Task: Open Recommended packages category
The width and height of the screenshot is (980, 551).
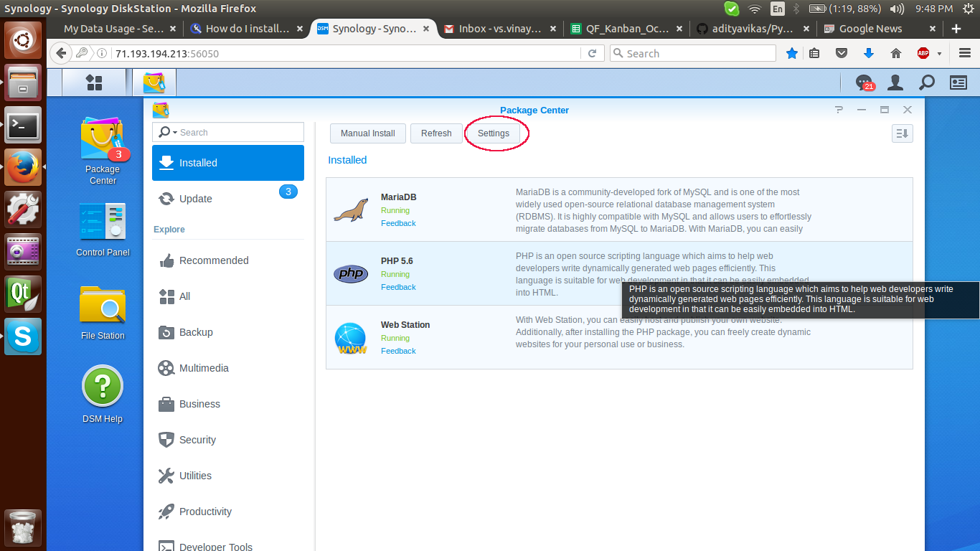Action: (x=228, y=260)
